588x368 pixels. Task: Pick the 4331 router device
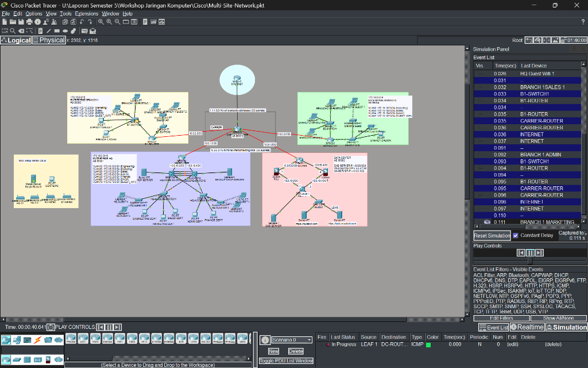pyautogui.click(x=83, y=338)
